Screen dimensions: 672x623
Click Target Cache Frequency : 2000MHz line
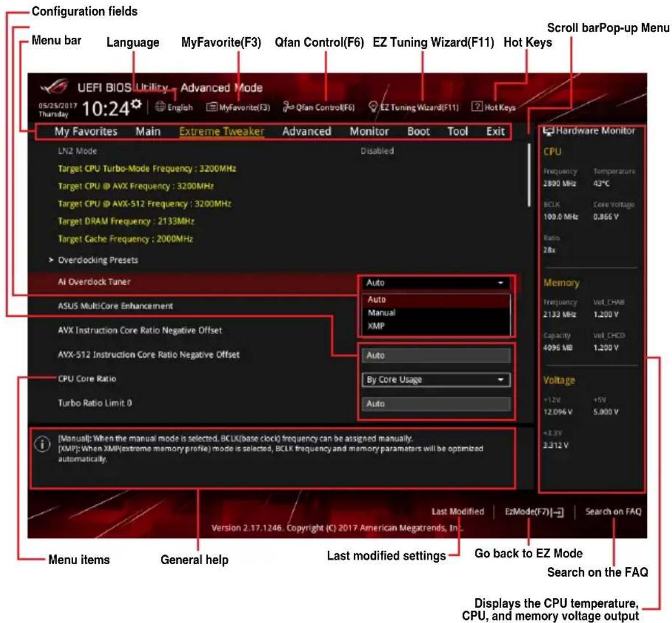point(125,239)
